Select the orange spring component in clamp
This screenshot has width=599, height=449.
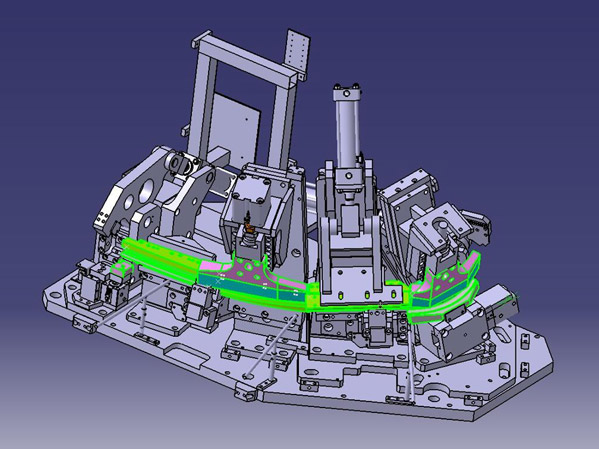point(249,228)
